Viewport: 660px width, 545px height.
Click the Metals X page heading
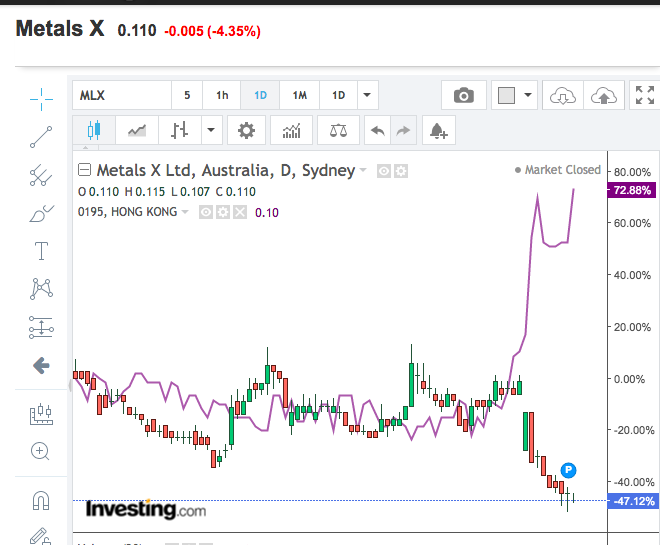click(x=60, y=29)
